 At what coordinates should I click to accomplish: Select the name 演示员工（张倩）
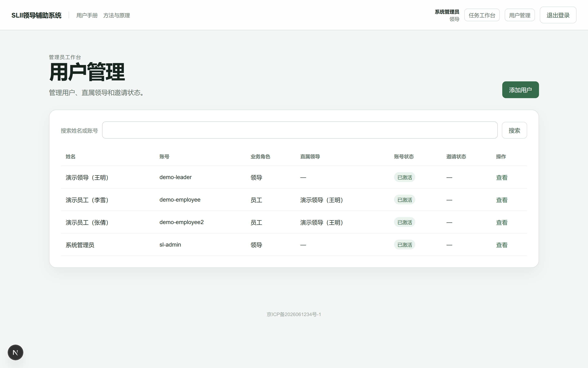click(x=87, y=222)
